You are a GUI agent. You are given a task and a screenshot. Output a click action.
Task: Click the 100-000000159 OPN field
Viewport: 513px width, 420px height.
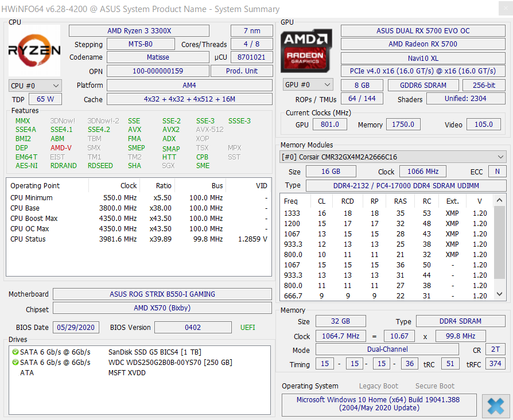pyautogui.click(x=158, y=71)
